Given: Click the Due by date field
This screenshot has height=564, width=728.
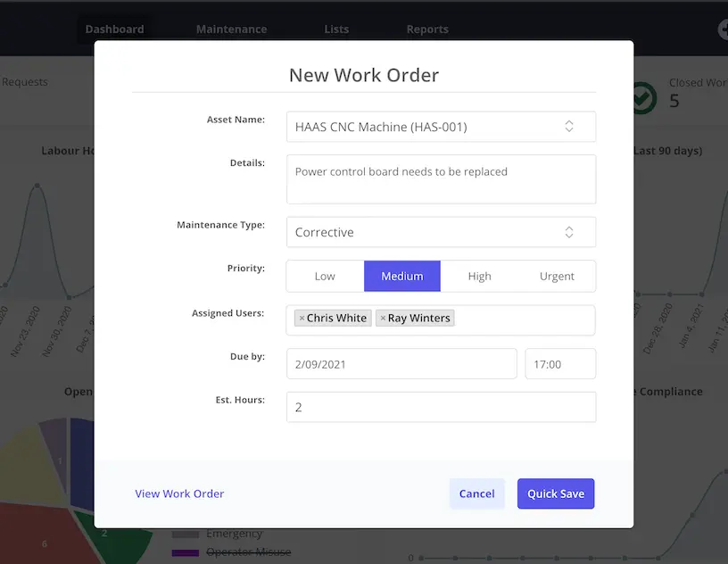Looking at the screenshot, I should (x=401, y=364).
